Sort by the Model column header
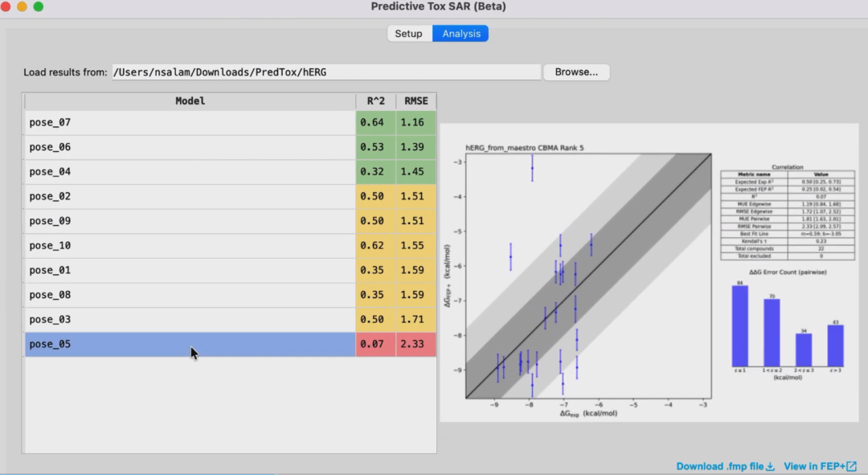 pyautogui.click(x=190, y=100)
